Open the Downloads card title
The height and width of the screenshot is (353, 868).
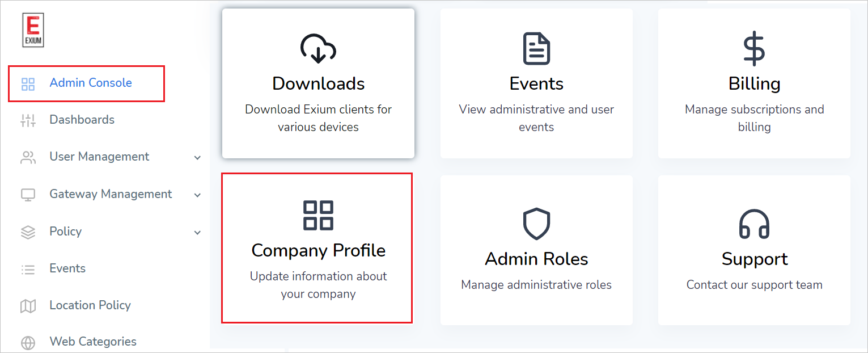318,83
